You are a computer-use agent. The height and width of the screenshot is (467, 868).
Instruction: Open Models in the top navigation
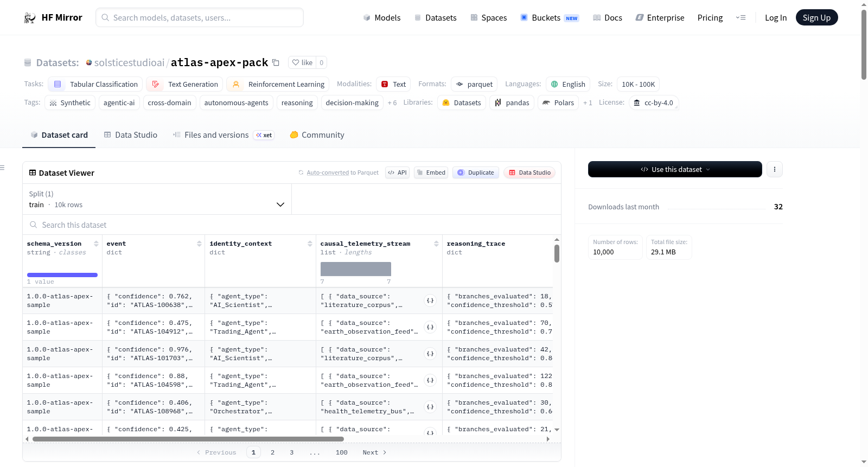click(382, 18)
